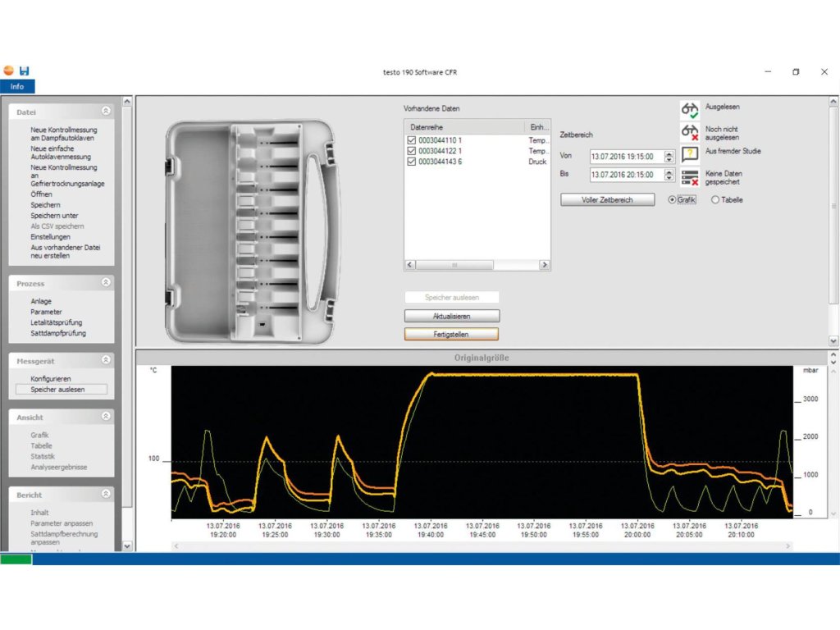Click the Noch nicht ausgelesen glasses icon
Viewport: 840px width, 630px height.
click(689, 132)
